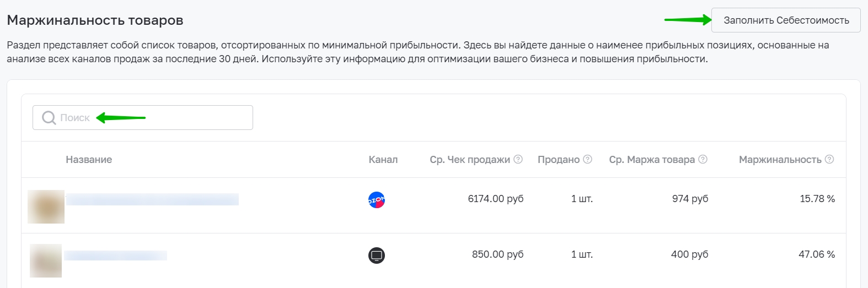Open help icon beside Ср. Маржа товара
868x288 pixels.
click(x=703, y=159)
